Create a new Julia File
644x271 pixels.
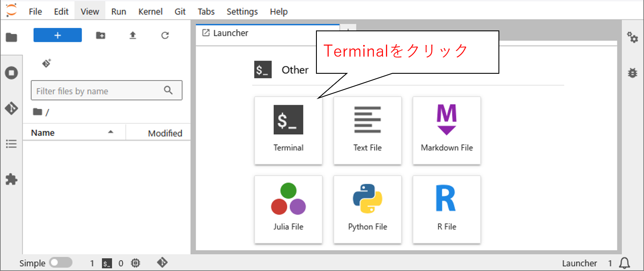click(x=289, y=209)
